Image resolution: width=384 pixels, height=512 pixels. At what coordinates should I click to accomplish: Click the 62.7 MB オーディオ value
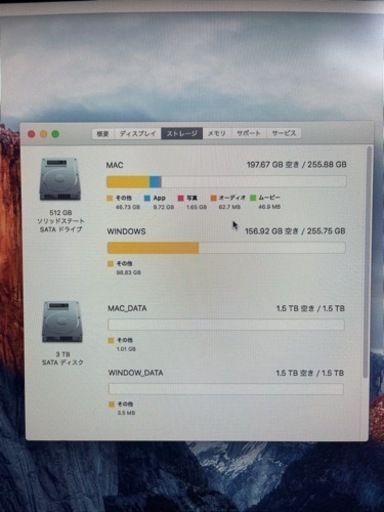(229, 207)
